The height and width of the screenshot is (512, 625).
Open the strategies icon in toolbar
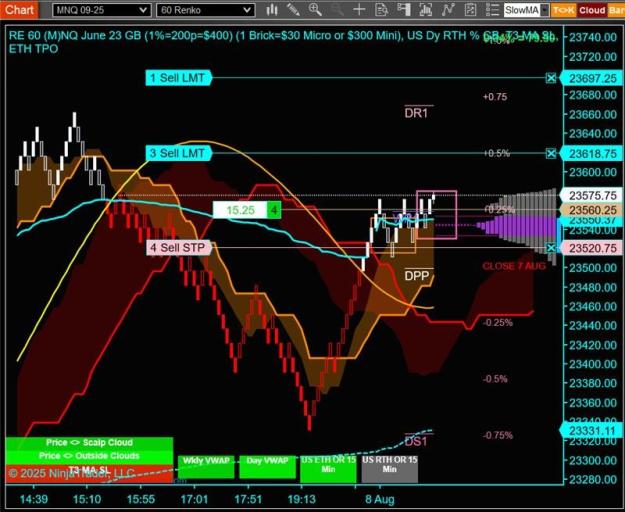pyautogui.click(x=471, y=10)
